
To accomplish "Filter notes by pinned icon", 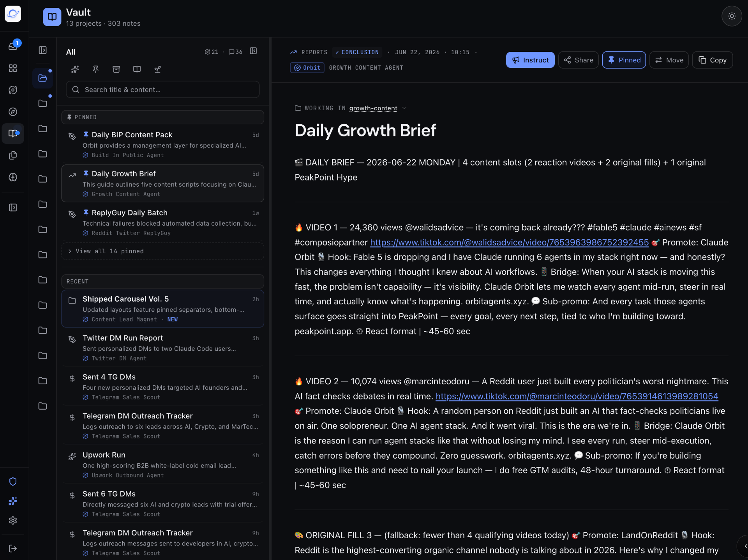I will coord(95,69).
